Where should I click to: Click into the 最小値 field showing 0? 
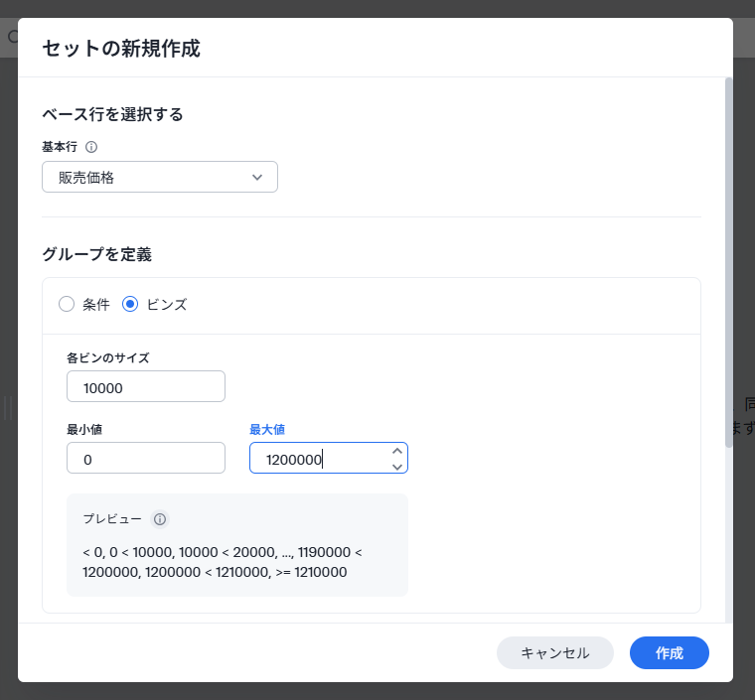[146, 458]
